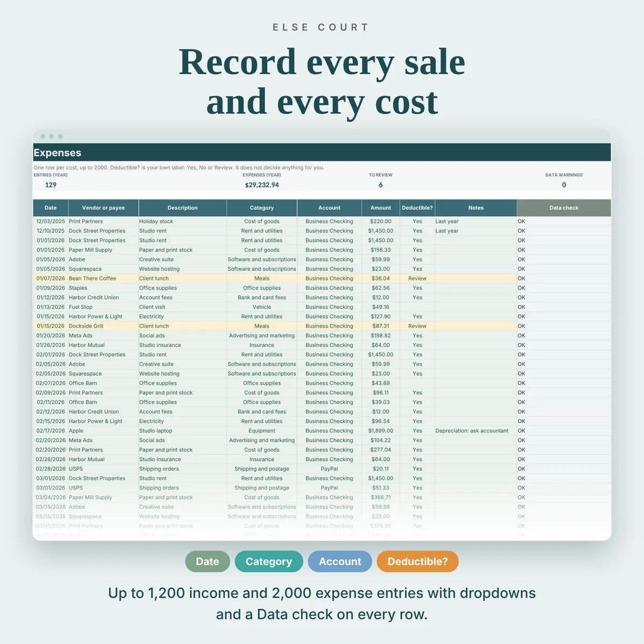Click the $277.04 amount cell
644x644 pixels.
coord(380,450)
